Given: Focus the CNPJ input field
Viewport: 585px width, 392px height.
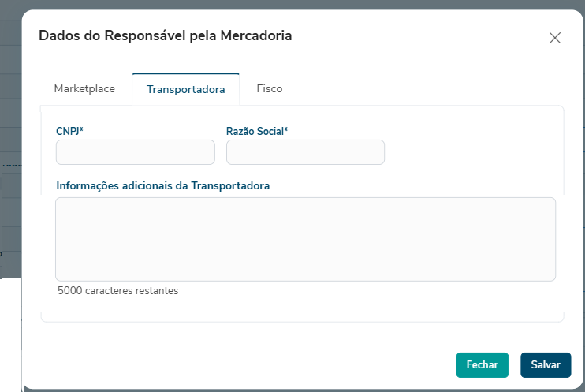Looking at the screenshot, I should point(135,152).
